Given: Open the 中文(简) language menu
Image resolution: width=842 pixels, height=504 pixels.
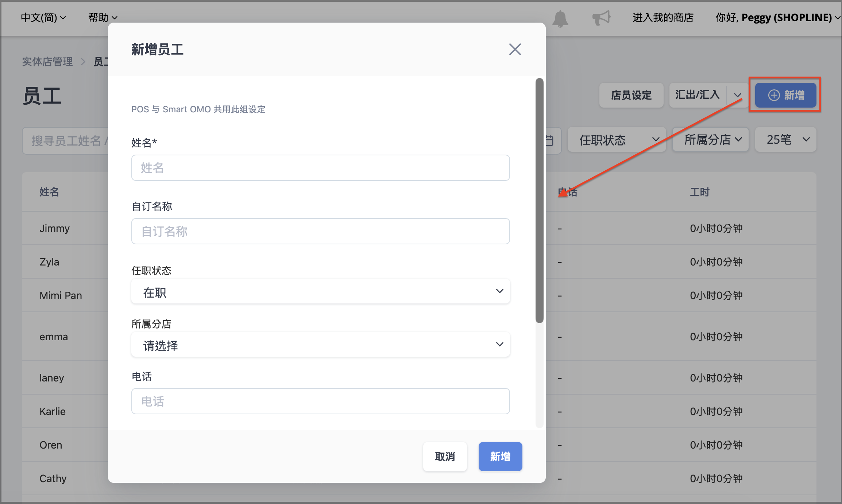Looking at the screenshot, I should point(43,18).
